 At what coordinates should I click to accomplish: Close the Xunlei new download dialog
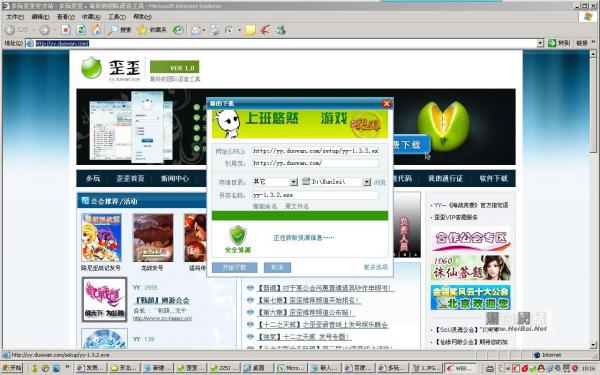tap(386, 103)
